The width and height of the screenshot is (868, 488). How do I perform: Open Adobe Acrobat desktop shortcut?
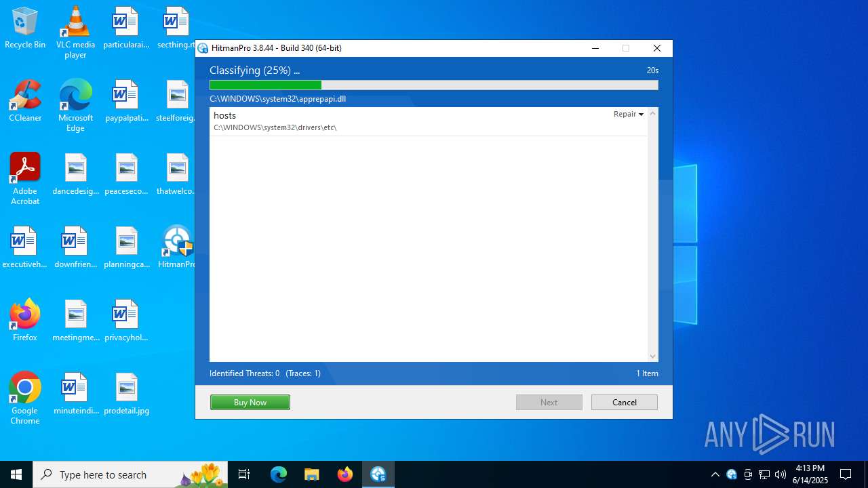(x=25, y=178)
